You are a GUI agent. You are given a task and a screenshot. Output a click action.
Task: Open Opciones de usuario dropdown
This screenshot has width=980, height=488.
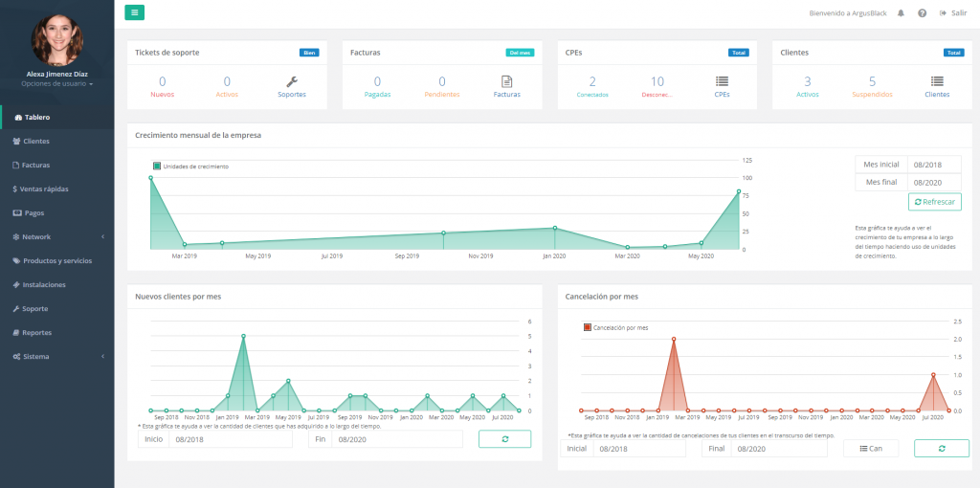tap(56, 84)
